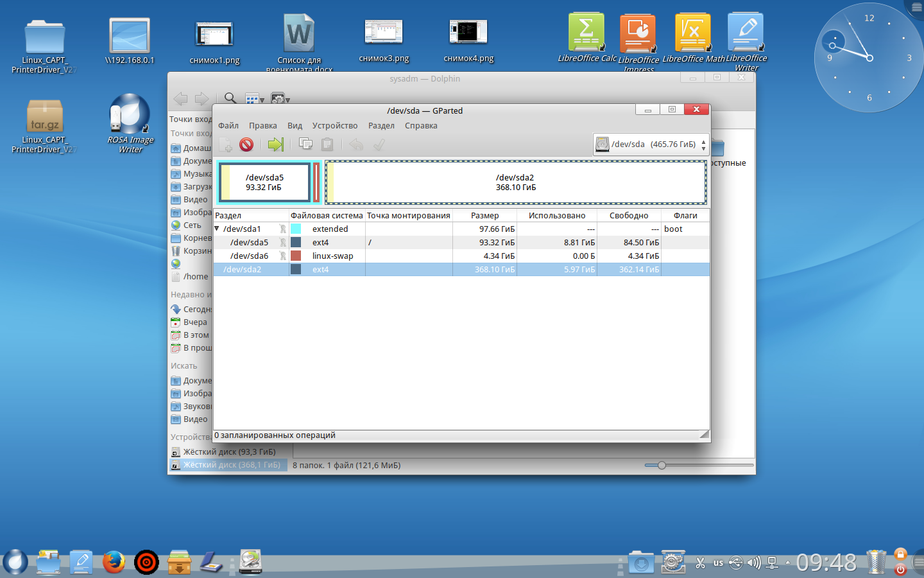Screen dimensions: 924x578
Task: Click the Paste partition toolbar icon
Action: (x=327, y=144)
